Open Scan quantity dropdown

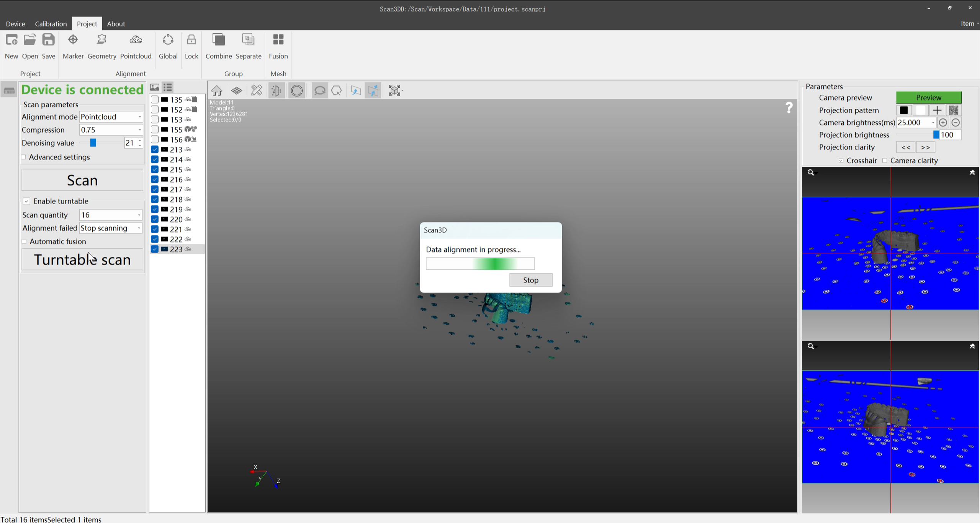tap(111, 215)
